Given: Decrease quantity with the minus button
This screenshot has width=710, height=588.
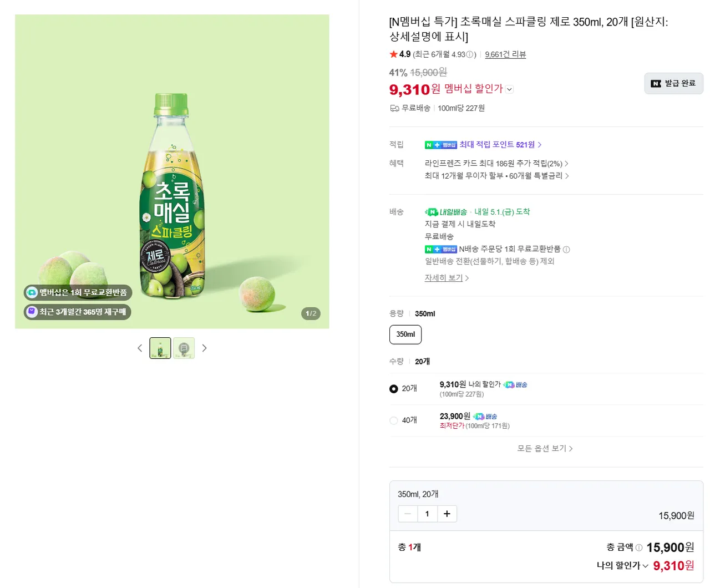Looking at the screenshot, I should pos(408,514).
